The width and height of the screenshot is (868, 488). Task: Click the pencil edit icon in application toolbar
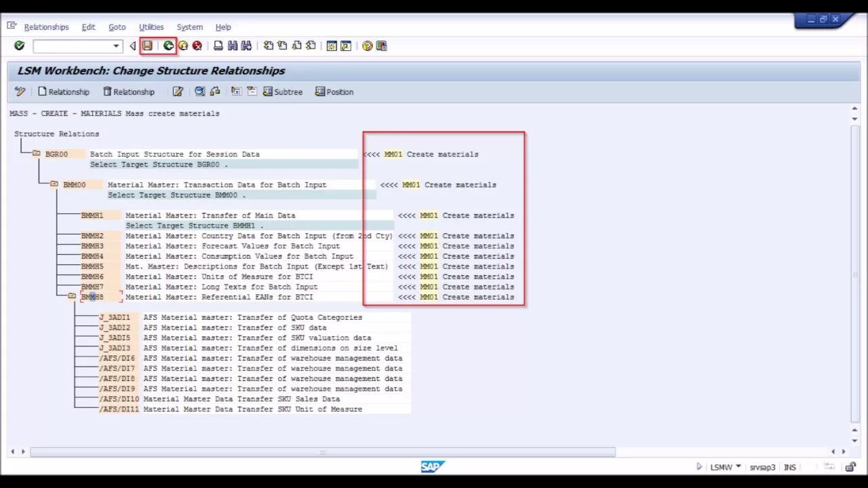(178, 91)
